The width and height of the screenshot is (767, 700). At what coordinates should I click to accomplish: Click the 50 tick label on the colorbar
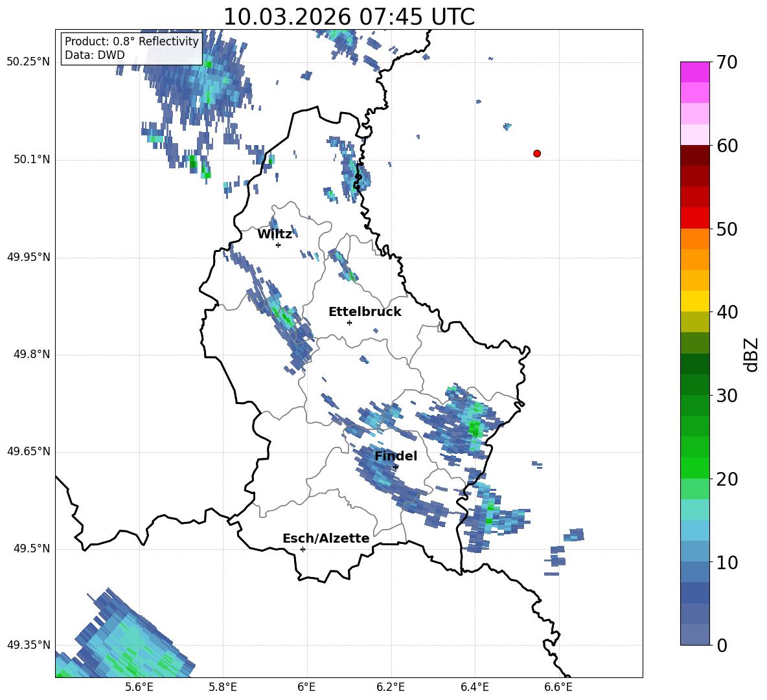tap(727, 229)
